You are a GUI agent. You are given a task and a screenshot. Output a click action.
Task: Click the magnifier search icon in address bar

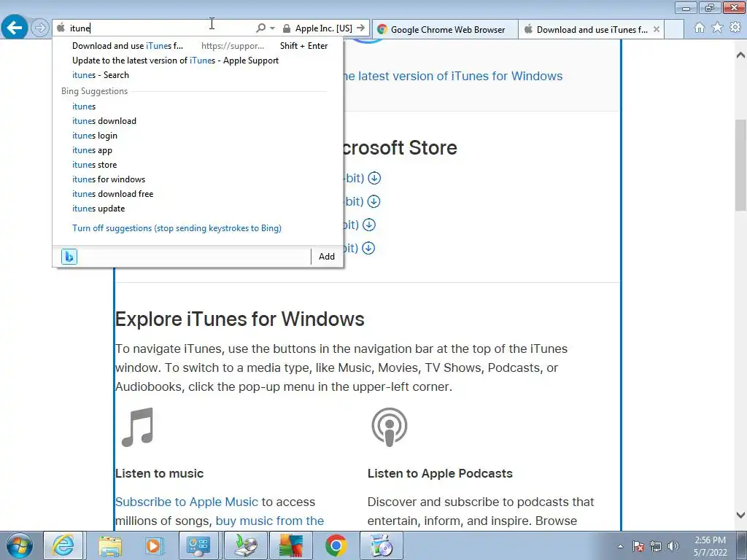pyautogui.click(x=260, y=28)
